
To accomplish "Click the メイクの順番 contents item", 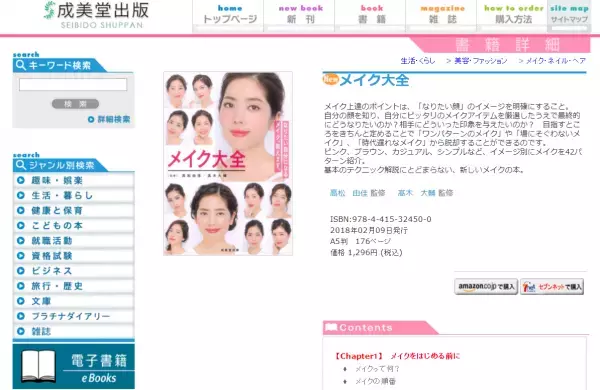I will (x=375, y=381).
